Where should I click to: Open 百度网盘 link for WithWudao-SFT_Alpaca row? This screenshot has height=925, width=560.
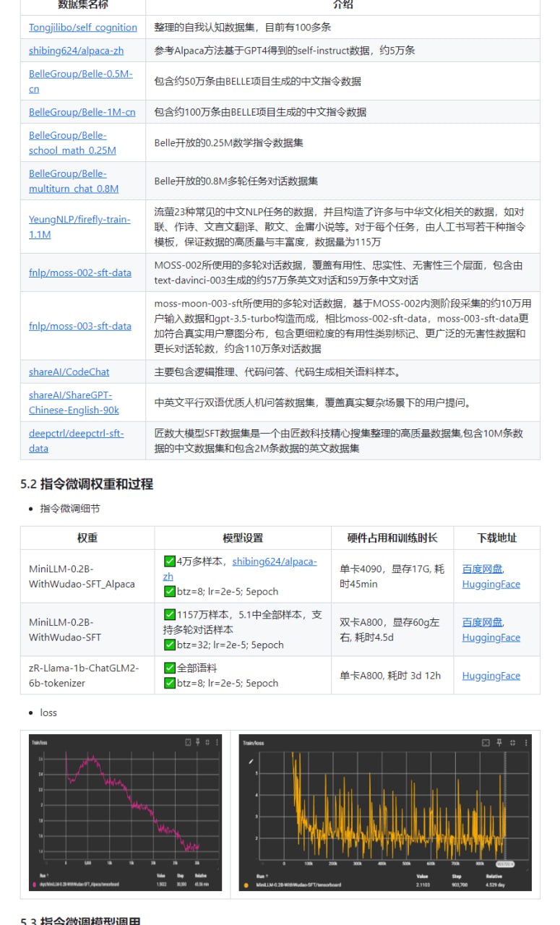(x=483, y=569)
